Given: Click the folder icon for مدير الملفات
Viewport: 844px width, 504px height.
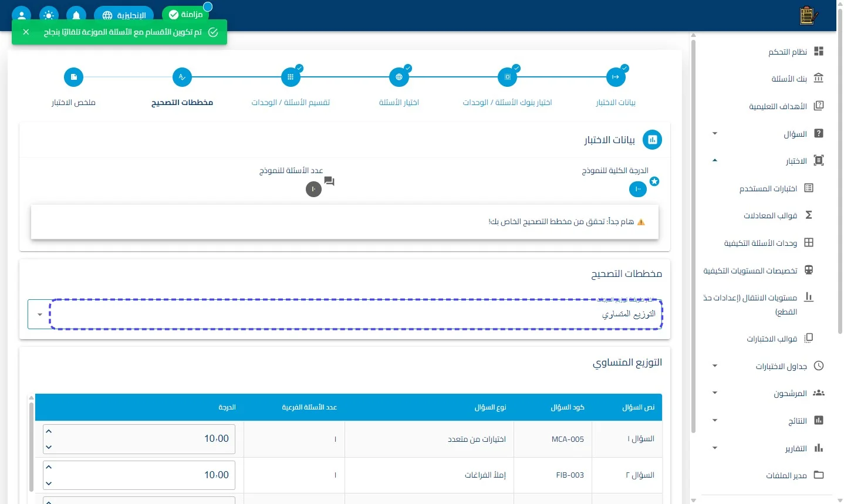Looking at the screenshot, I should point(819,475).
